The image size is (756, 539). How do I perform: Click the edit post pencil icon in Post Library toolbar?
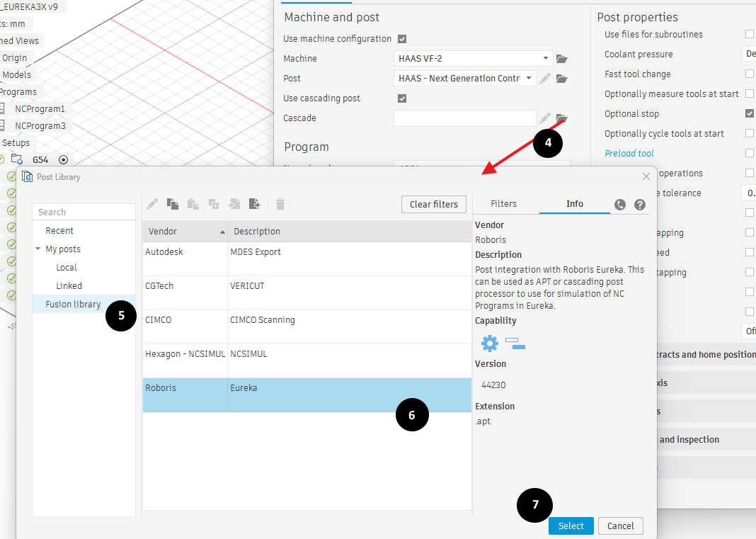tap(152, 204)
